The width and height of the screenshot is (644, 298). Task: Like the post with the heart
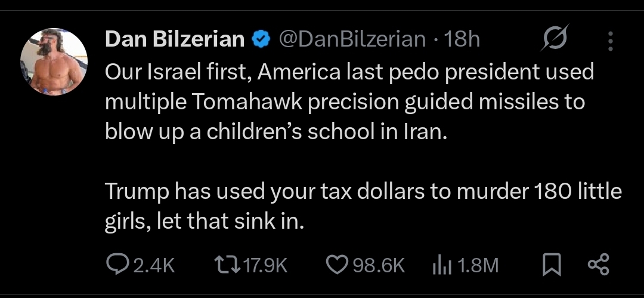pos(338,265)
